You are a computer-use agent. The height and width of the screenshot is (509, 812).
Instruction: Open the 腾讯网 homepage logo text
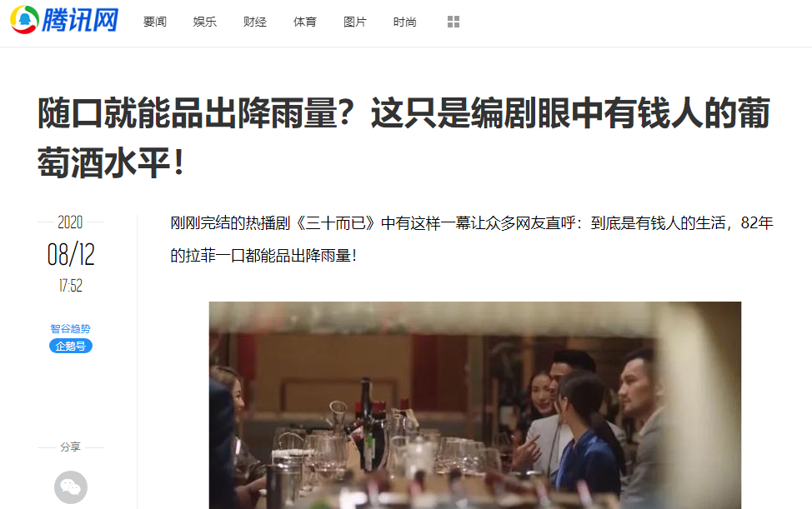(x=80, y=20)
